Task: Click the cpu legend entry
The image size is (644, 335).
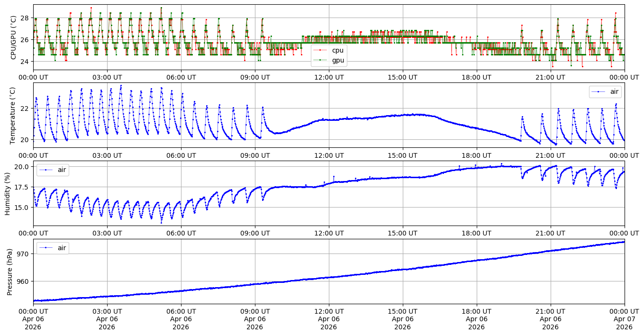Action: [337, 50]
